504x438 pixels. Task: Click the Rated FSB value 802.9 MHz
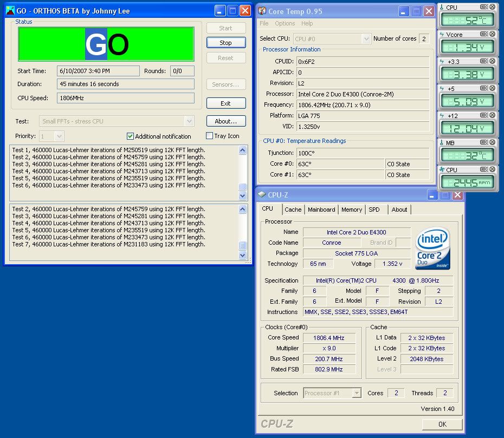pos(329,369)
